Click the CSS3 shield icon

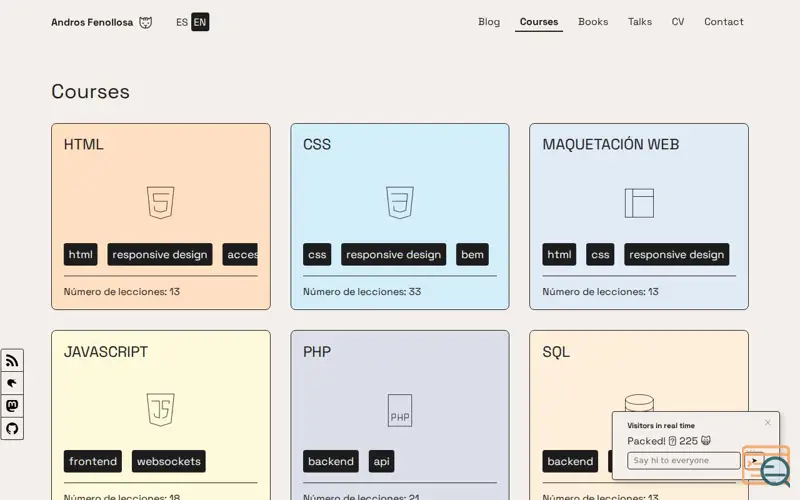[x=400, y=203]
